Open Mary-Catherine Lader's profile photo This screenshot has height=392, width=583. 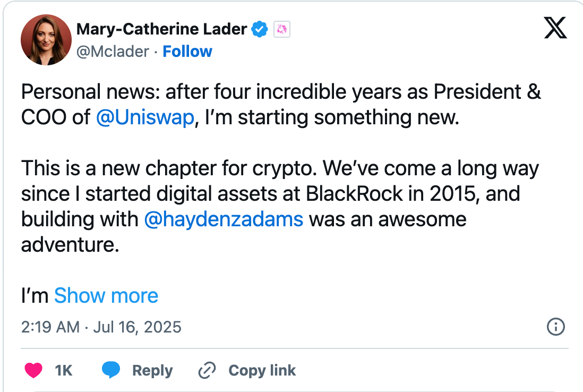click(x=46, y=40)
